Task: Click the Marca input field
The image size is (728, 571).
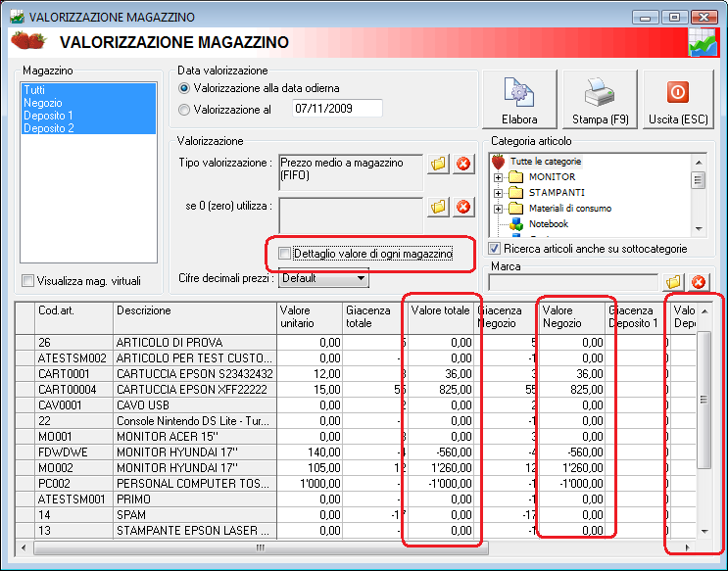Action: point(573,282)
